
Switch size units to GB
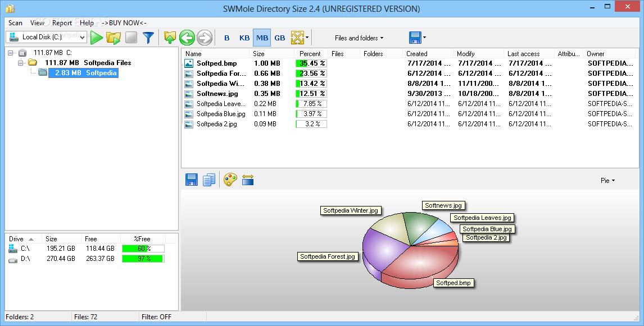point(280,38)
